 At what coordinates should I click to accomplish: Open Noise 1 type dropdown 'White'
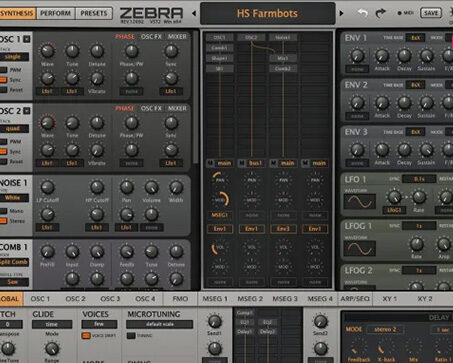point(14,198)
